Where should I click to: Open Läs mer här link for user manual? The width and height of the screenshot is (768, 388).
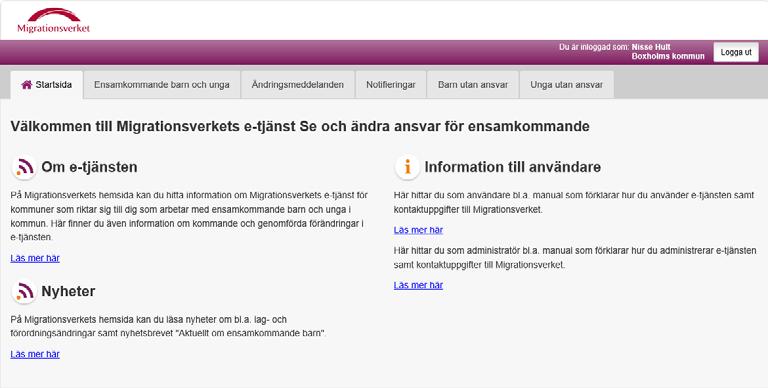click(x=418, y=230)
